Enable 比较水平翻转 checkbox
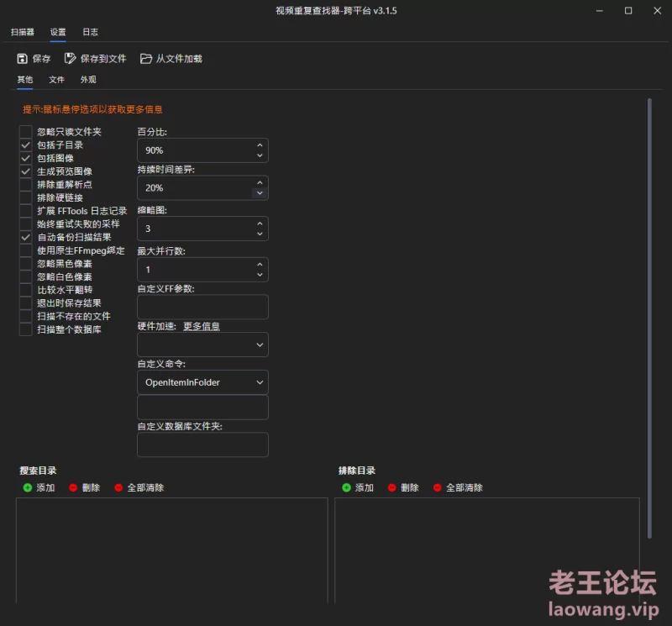The height and width of the screenshot is (626, 672). (x=26, y=290)
